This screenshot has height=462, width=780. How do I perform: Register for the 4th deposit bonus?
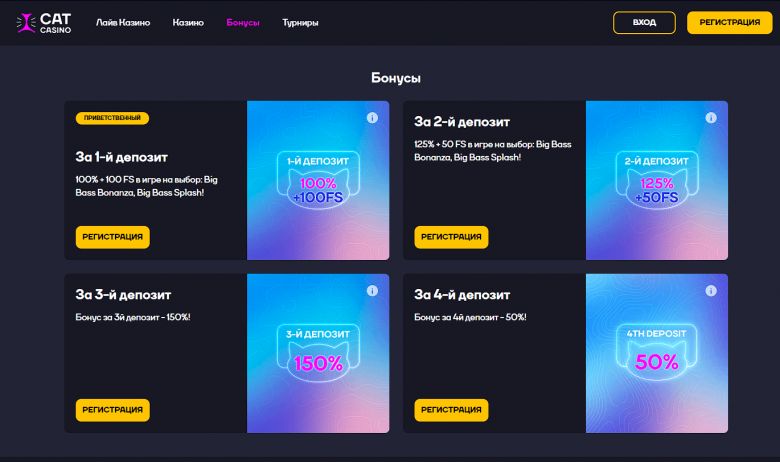pyautogui.click(x=451, y=410)
